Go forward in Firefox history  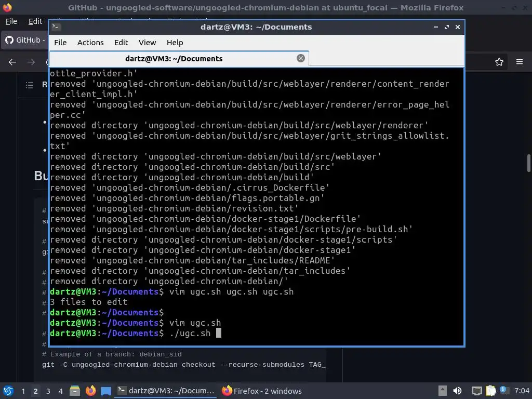coord(31,62)
